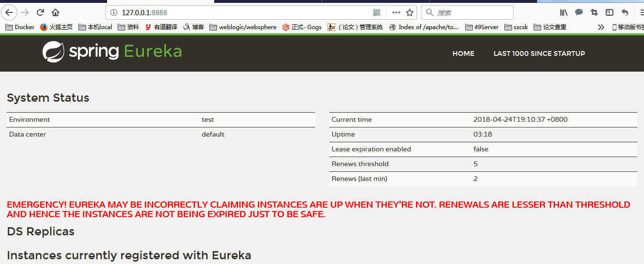The height and width of the screenshot is (264, 644).
Task: Open the 移动版书签 mobile bookmarks
Action: [628, 27]
